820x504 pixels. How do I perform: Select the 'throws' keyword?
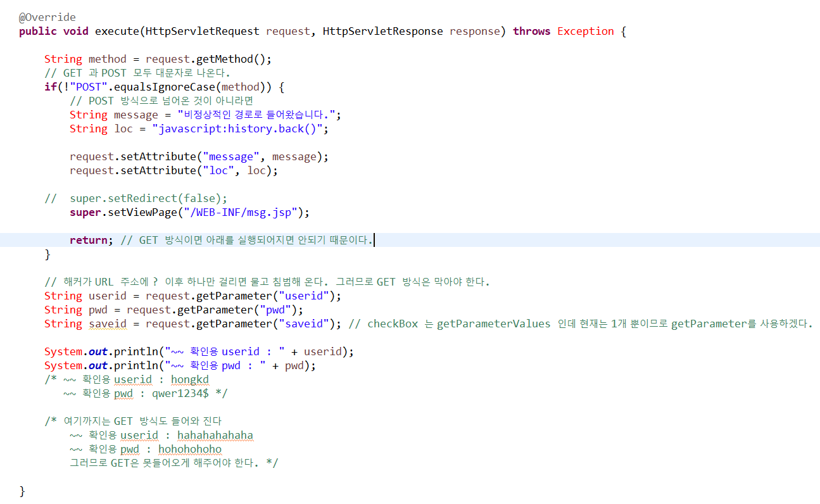coord(532,31)
